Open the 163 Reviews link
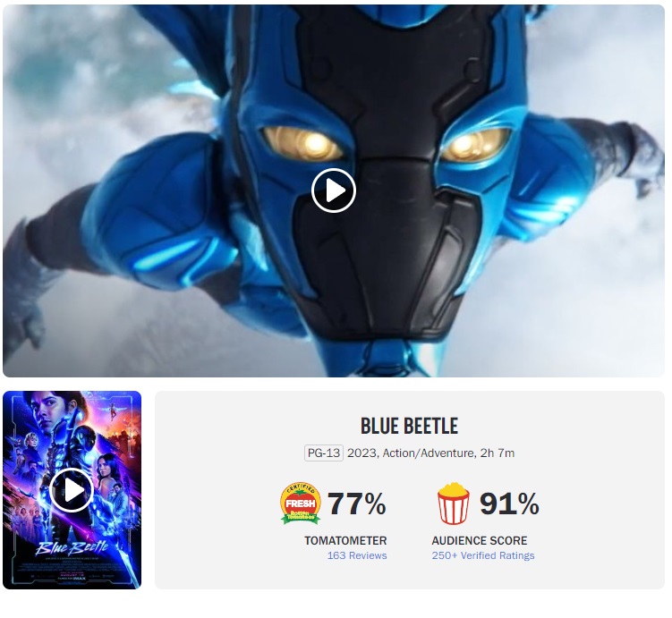Image resolution: width=672 pixels, height=618 pixels. click(x=356, y=555)
